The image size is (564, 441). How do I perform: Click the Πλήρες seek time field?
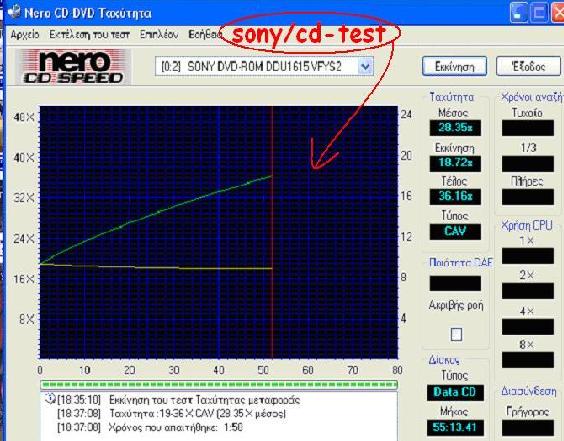(528, 197)
